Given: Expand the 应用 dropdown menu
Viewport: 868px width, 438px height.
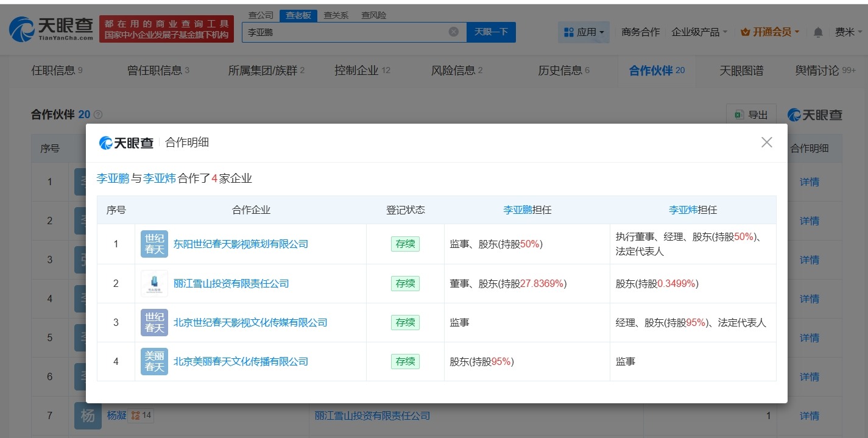Looking at the screenshot, I should point(584,32).
